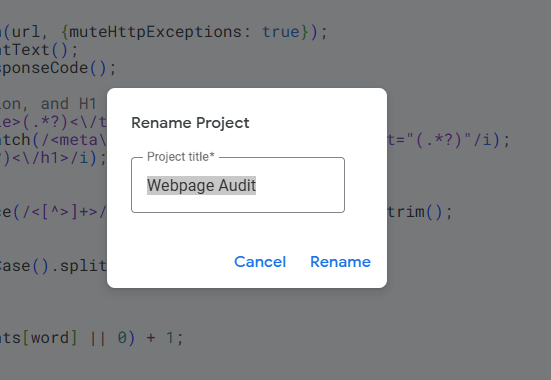This screenshot has height=380, width=551.
Task: Click the ase().split code fragment
Action: [53, 266]
